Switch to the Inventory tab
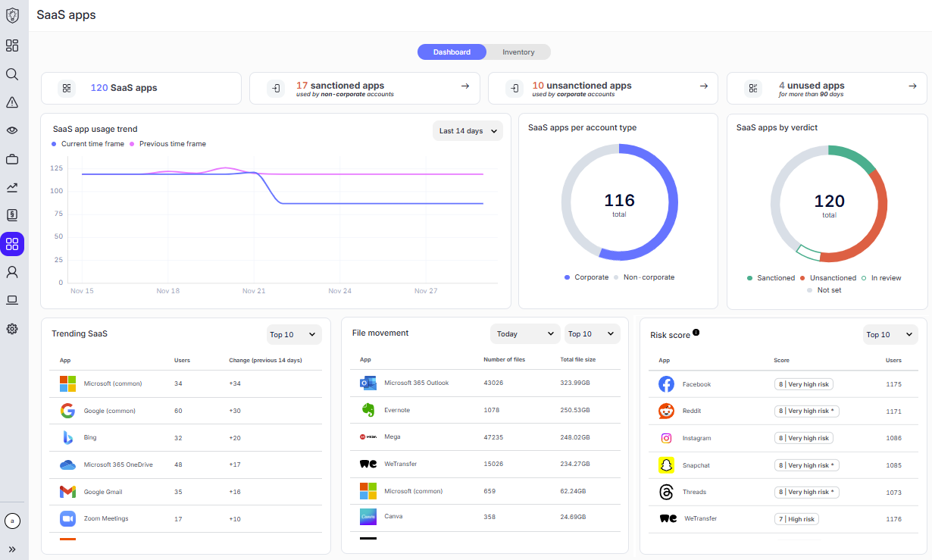 tap(518, 52)
